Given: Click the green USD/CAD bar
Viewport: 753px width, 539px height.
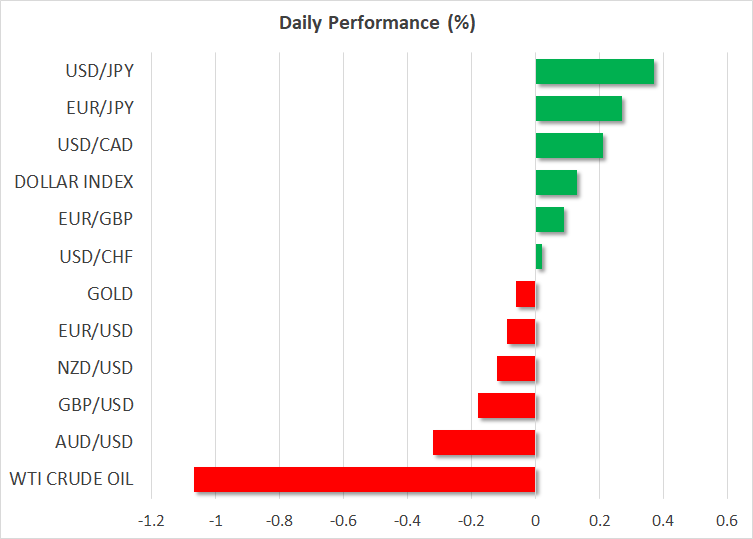Looking at the screenshot, I should point(569,145).
